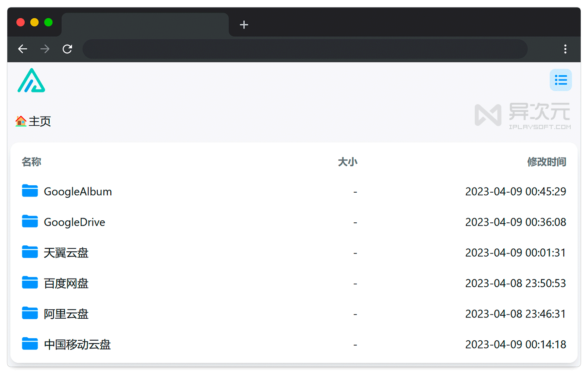Click the home emoji icon in breadcrumb
This screenshot has width=588, height=374.
coord(21,121)
